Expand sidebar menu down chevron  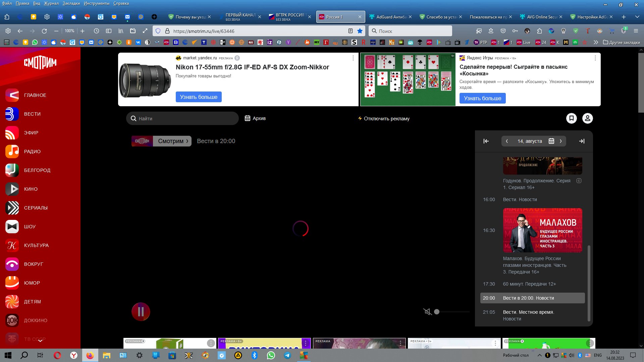(40, 341)
